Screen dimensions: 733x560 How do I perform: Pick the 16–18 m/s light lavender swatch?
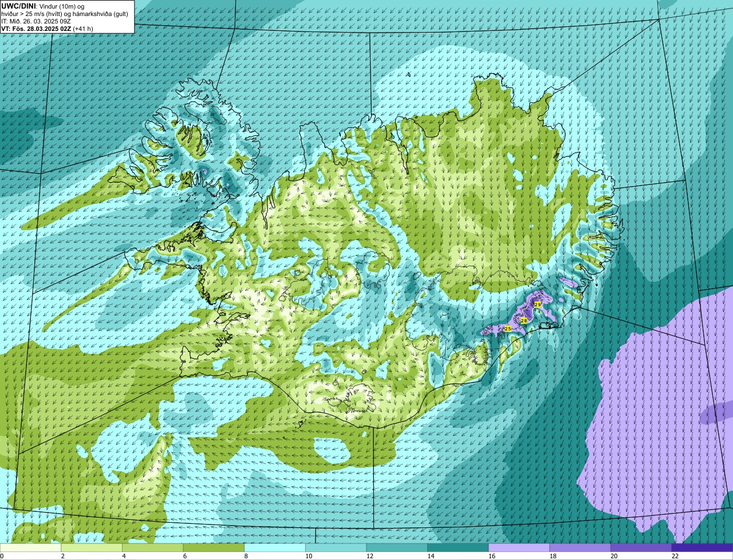[x=519, y=547]
